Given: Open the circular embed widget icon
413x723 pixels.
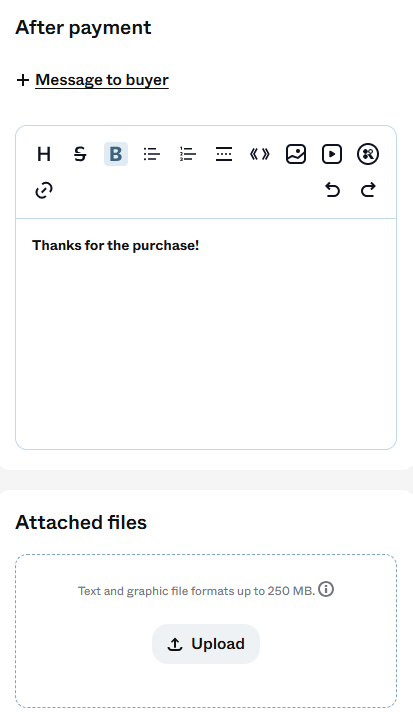Looking at the screenshot, I should (x=367, y=154).
